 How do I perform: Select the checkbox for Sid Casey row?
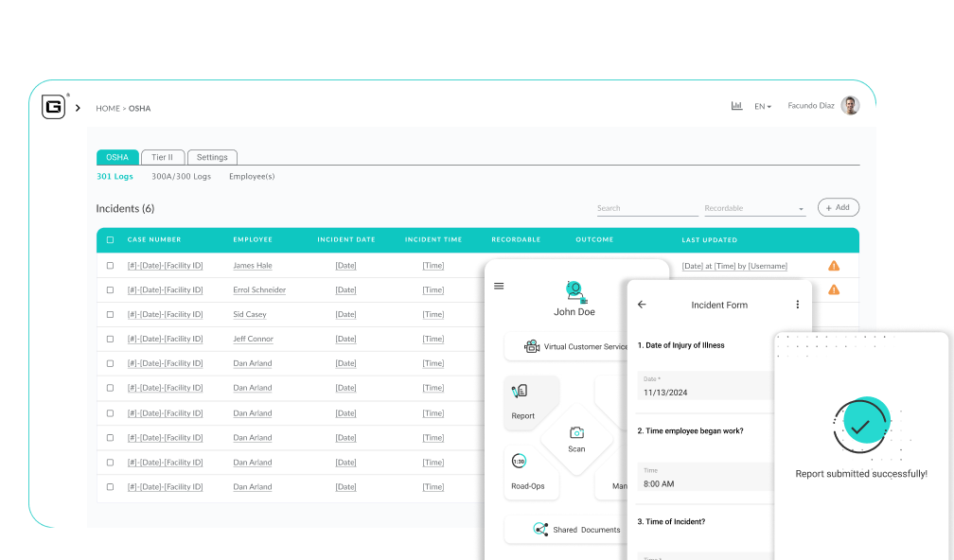[x=110, y=315]
